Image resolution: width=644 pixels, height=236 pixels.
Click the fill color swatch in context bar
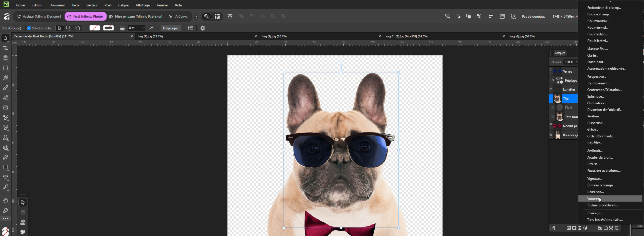click(94, 28)
